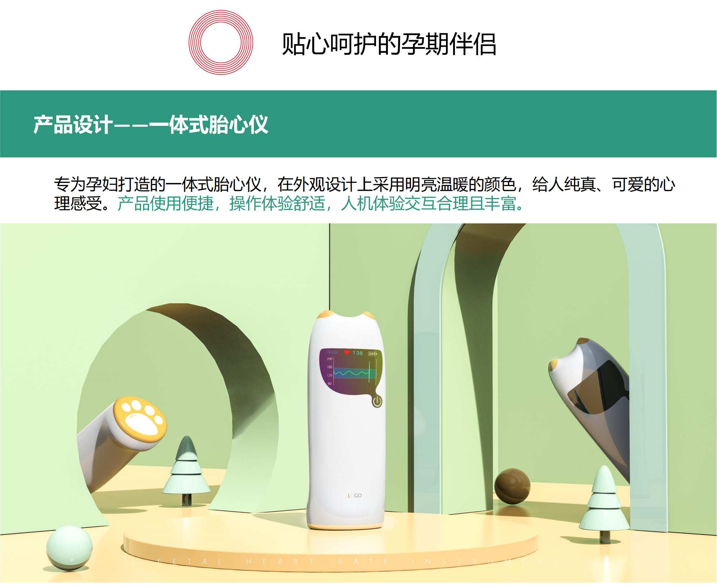Click the yellow paw print probe
Viewport: 717px width, 588px height.
point(140,416)
